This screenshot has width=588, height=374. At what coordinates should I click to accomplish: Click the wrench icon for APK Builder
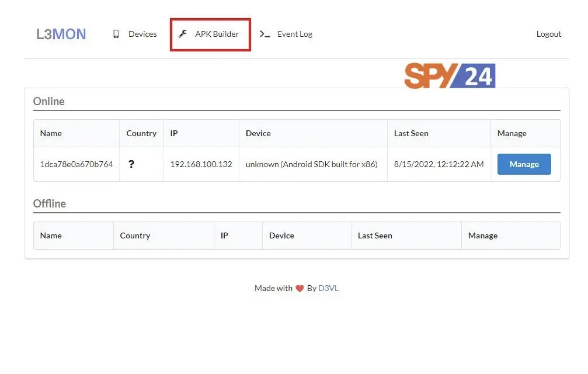(183, 34)
